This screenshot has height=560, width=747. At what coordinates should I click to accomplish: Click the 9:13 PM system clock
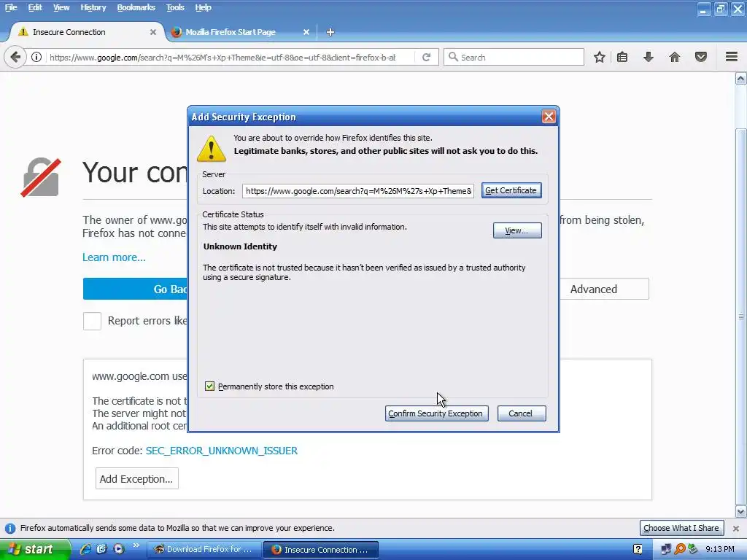(x=720, y=550)
